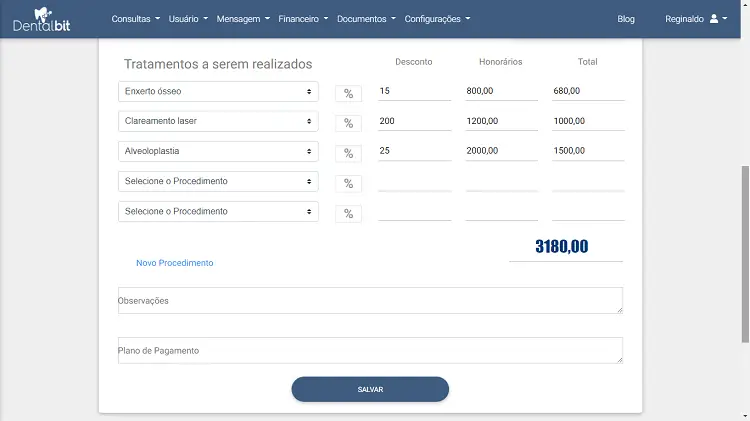Open the Clareamento laser procedure dropdown
The height and width of the screenshot is (421, 750).
pos(218,122)
